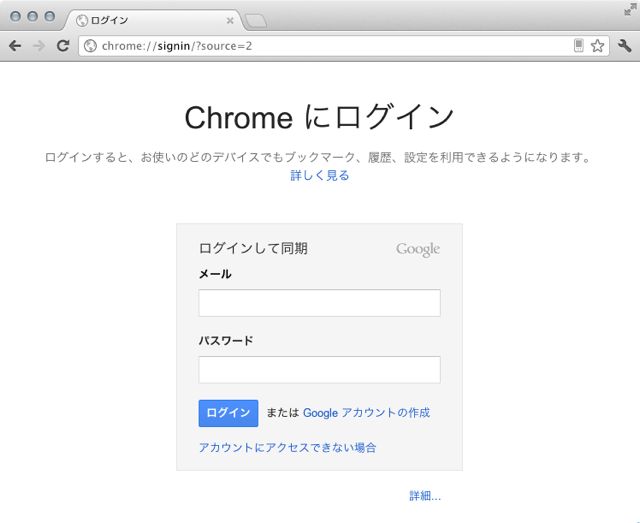Click the forward navigation arrow
This screenshot has width=640, height=523.
[x=39, y=46]
